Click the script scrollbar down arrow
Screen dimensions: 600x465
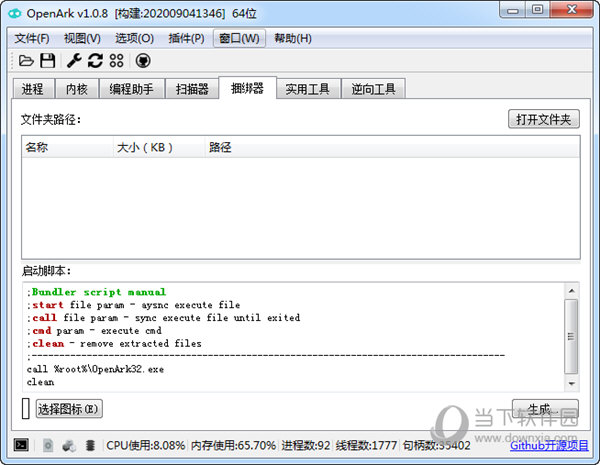tap(571, 383)
